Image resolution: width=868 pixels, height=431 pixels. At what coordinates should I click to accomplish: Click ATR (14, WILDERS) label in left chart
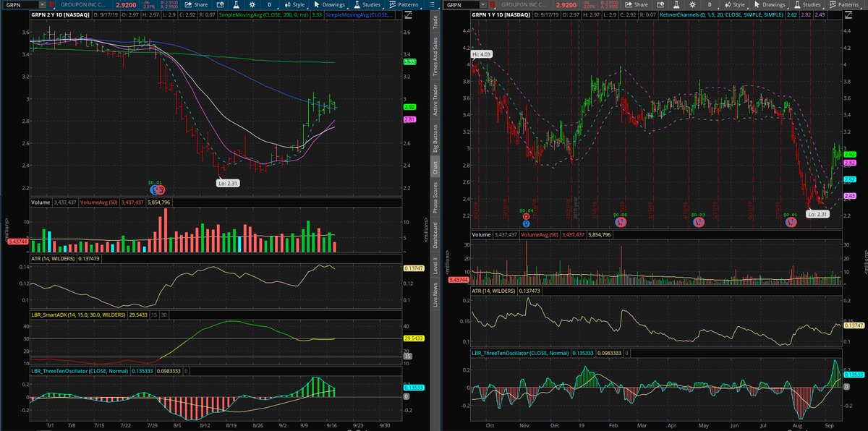[x=53, y=257]
